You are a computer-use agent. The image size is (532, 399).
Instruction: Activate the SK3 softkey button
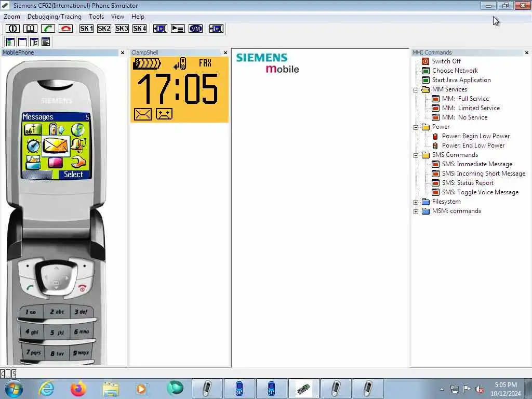click(x=122, y=29)
